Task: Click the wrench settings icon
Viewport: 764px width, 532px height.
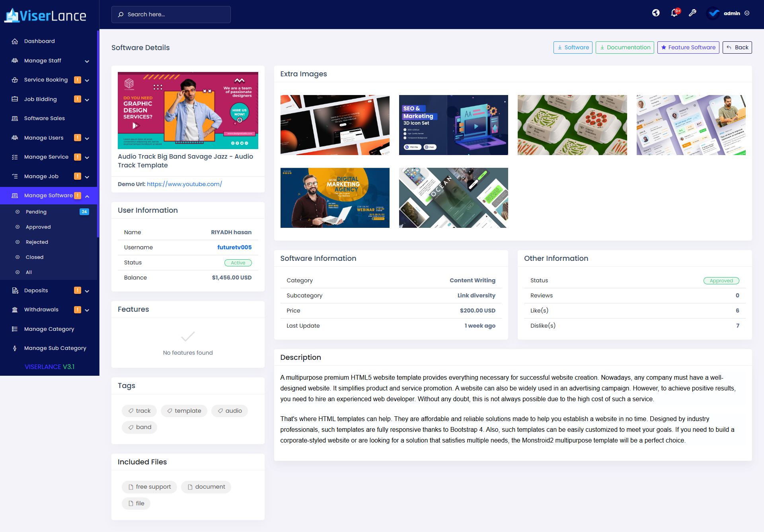Action: (x=692, y=13)
